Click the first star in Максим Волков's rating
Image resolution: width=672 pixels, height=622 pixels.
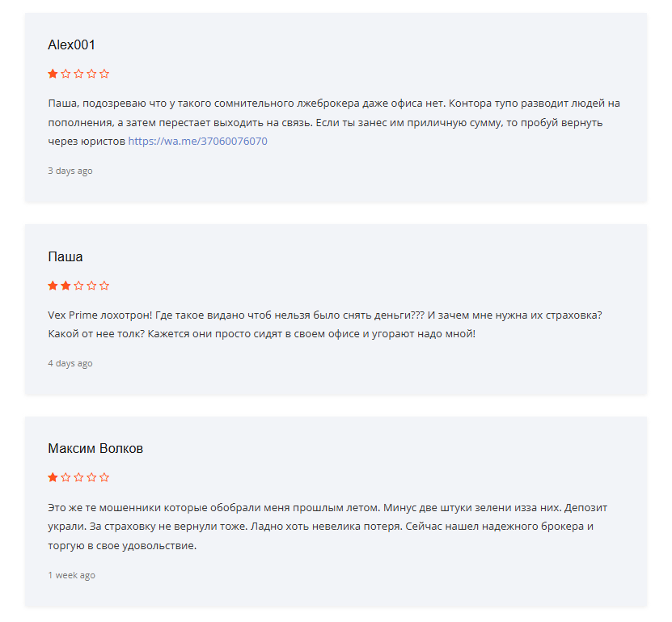53,477
